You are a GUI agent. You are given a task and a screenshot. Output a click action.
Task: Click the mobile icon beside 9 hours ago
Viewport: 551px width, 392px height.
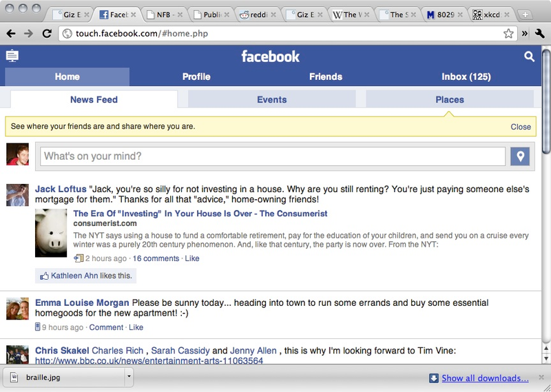pos(38,327)
